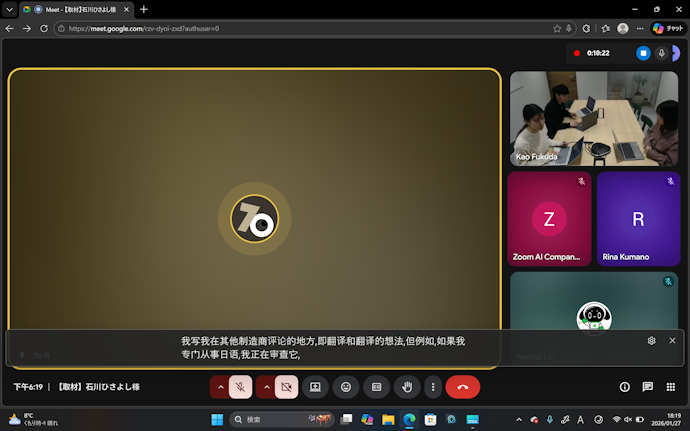
Task: Close the Meet browser tab
Action: click(x=127, y=9)
